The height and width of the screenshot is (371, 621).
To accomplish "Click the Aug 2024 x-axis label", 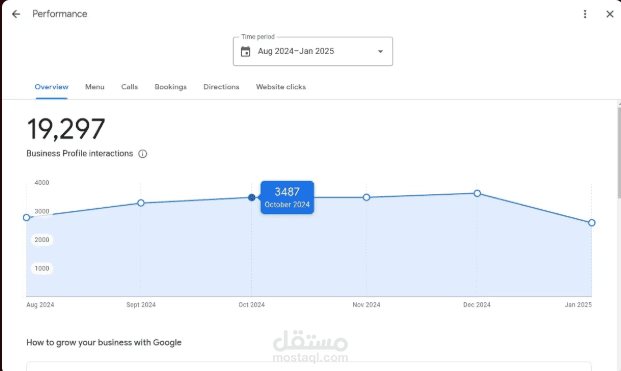I will click(40, 304).
